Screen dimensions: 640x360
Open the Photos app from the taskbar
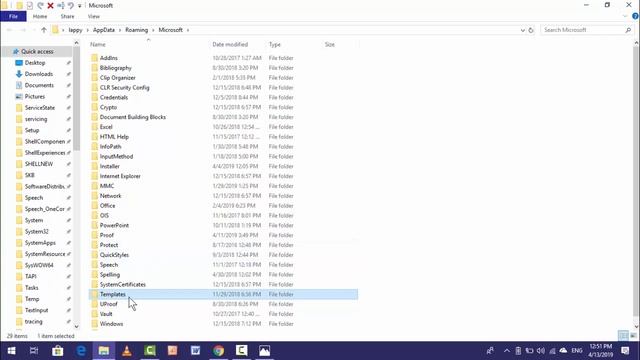pos(264,351)
